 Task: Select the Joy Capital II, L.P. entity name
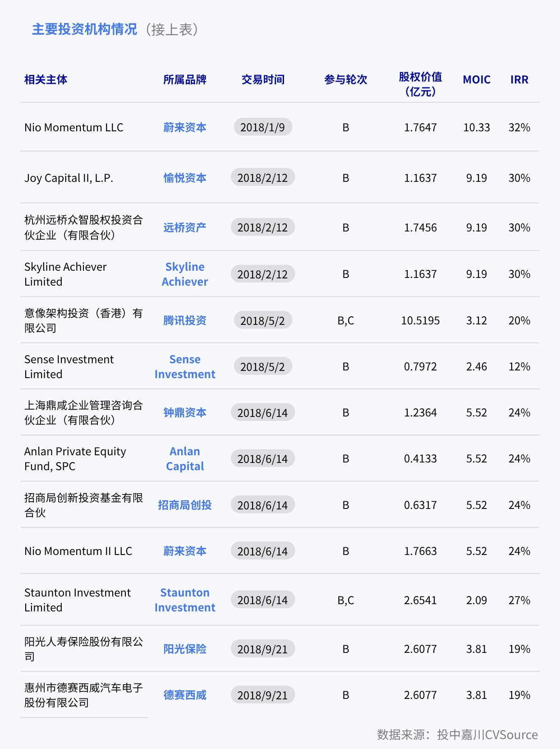69,178
